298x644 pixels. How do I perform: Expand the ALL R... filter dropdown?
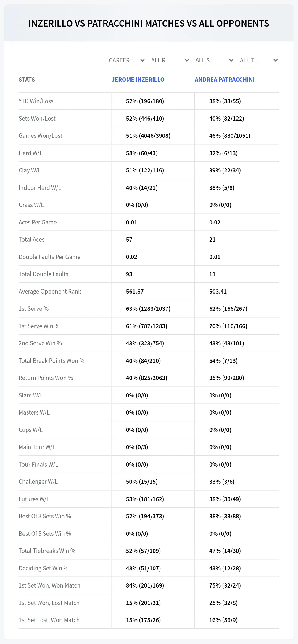tap(170, 60)
